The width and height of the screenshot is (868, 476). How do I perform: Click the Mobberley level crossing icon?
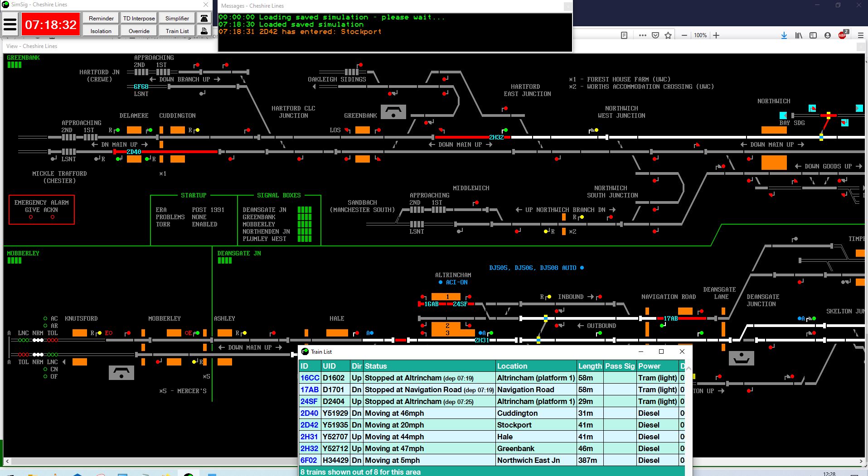coord(121,373)
